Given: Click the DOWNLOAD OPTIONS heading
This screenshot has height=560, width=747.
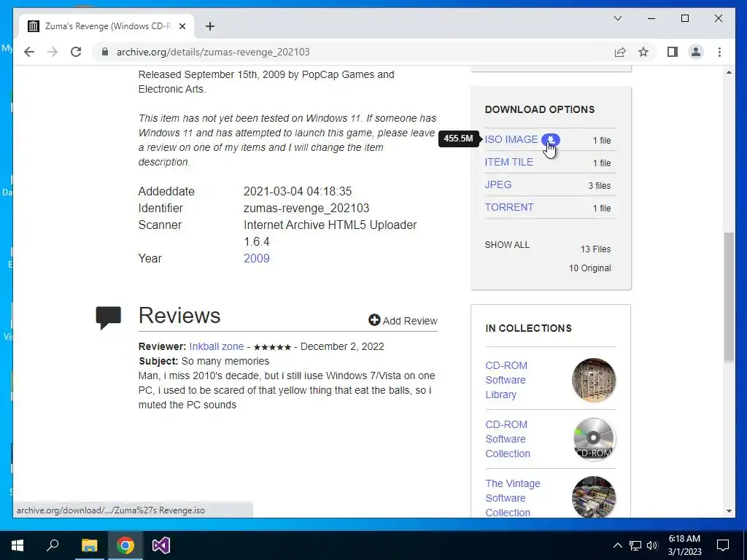Looking at the screenshot, I should pos(540,109).
